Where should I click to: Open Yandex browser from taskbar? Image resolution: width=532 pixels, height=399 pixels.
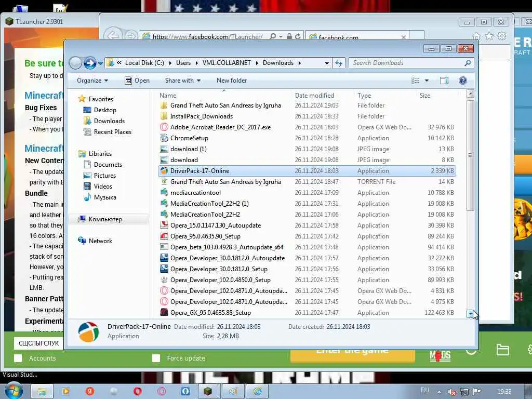point(89,391)
